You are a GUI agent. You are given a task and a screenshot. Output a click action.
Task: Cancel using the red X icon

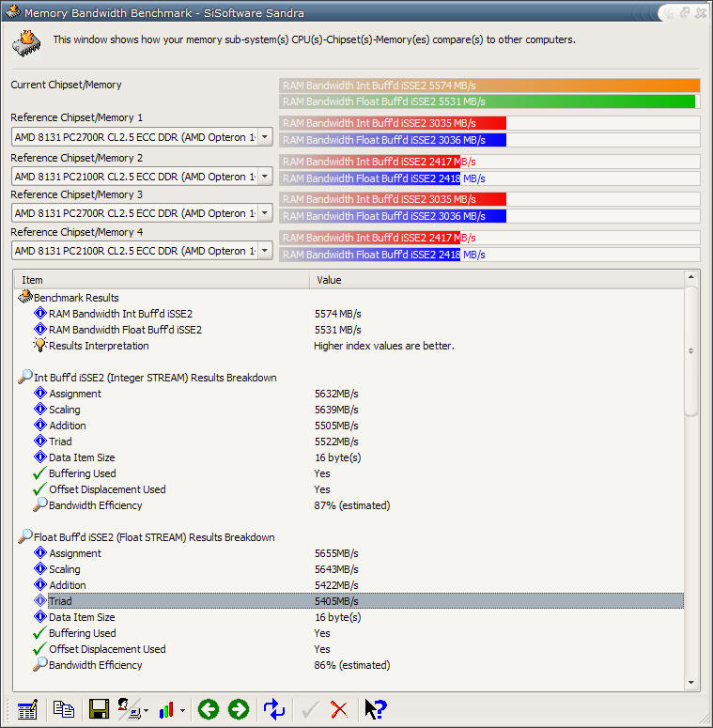[339, 709]
